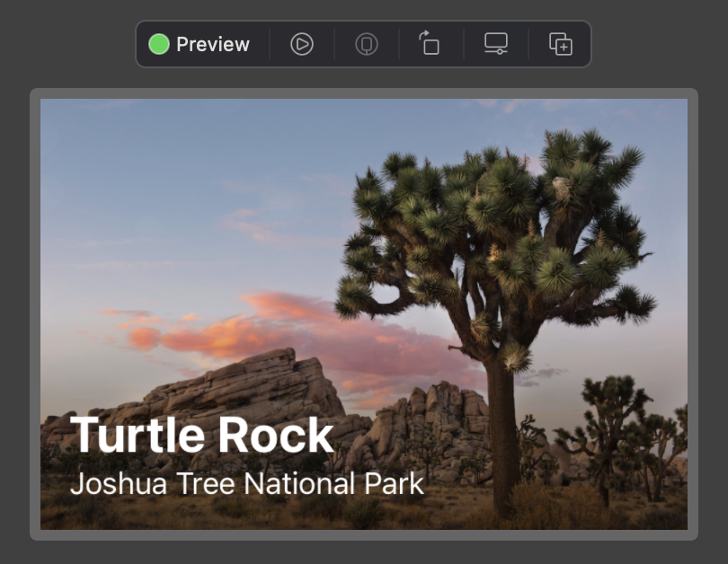Viewport: 728px width, 564px height.
Task: Click the Turtle Rock title text
Action: pos(203,436)
